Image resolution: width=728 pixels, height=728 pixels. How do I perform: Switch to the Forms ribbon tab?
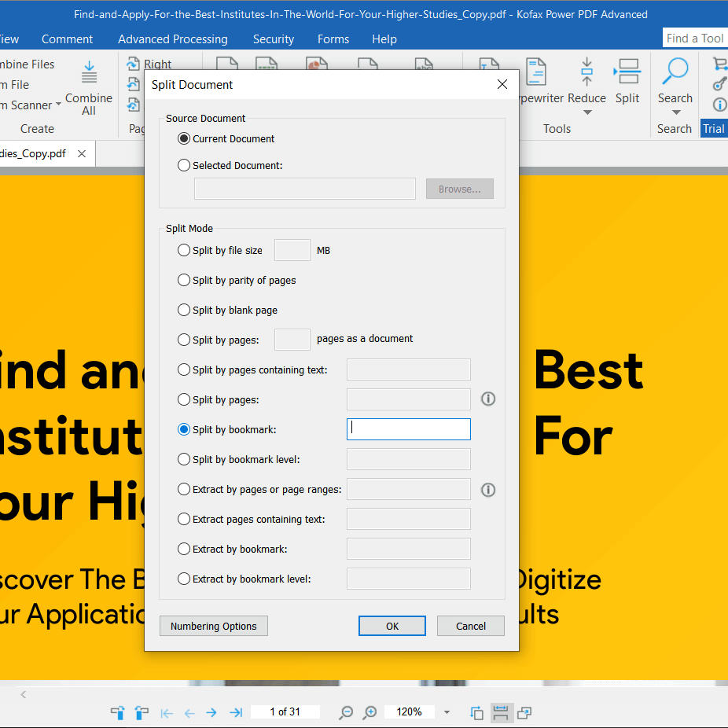(333, 39)
